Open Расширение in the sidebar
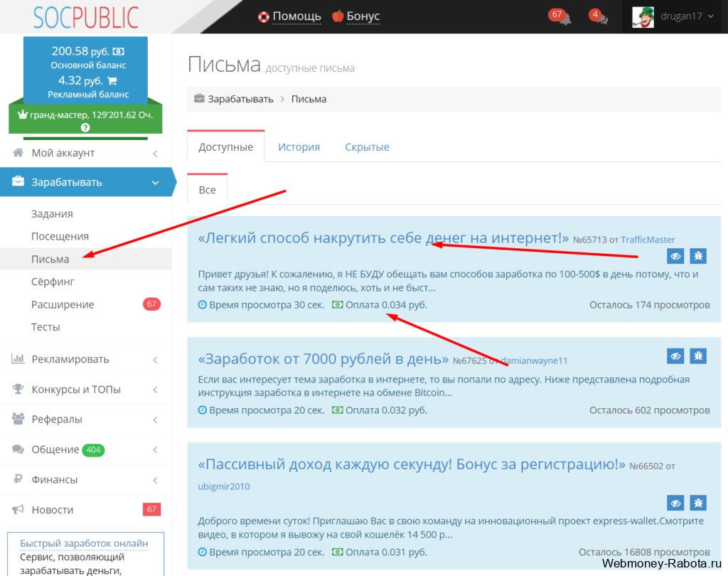Screen dimensions: 728x576 coord(63,304)
